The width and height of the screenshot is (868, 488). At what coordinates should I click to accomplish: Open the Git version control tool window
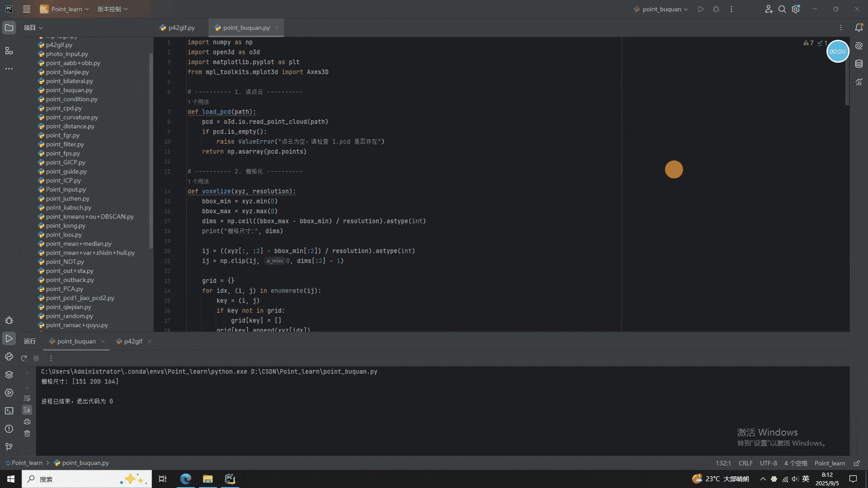coord(9,447)
